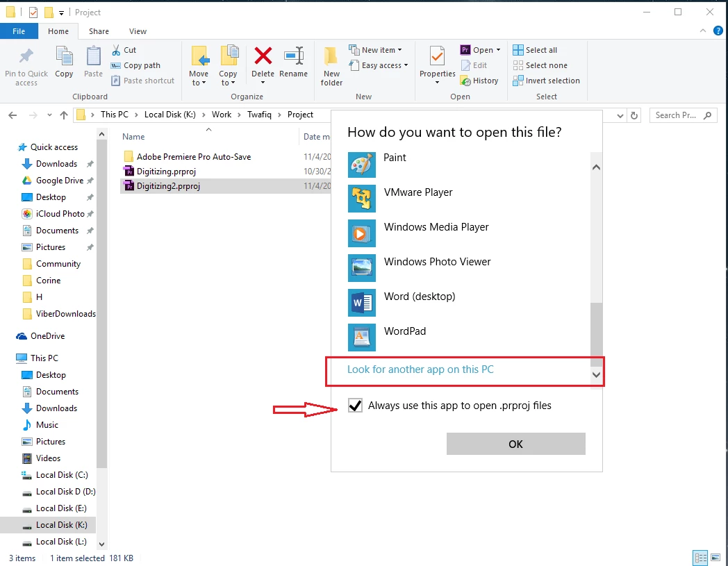Click the Search Project input field
The height and width of the screenshot is (566, 728).
click(x=683, y=115)
